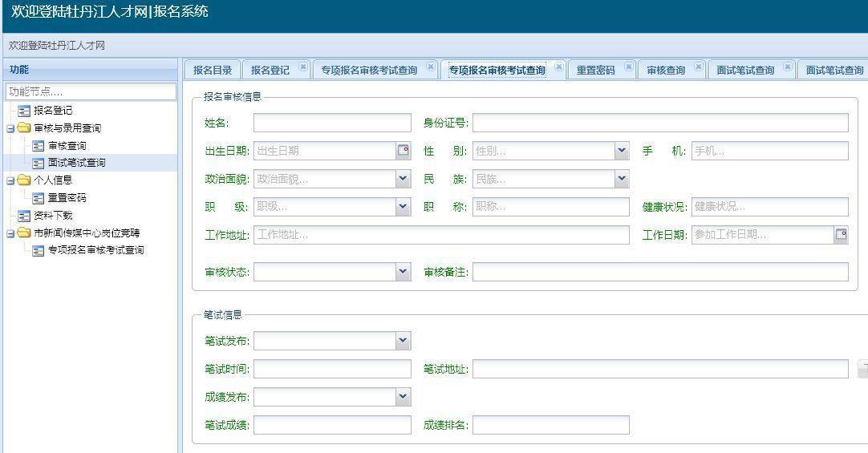This screenshot has height=453, width=868.
Task: Expand the 性别 dropdown list
Action: coord(622,151)
